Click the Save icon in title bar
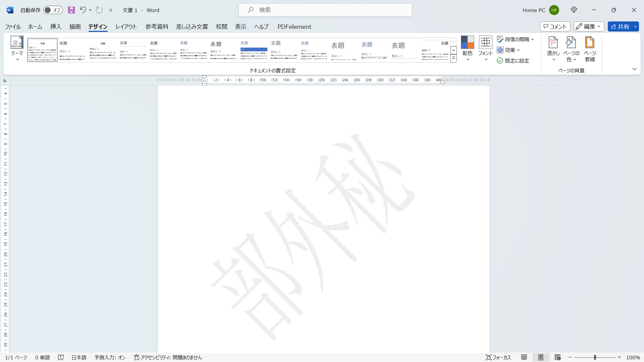 tap(71, 10)
